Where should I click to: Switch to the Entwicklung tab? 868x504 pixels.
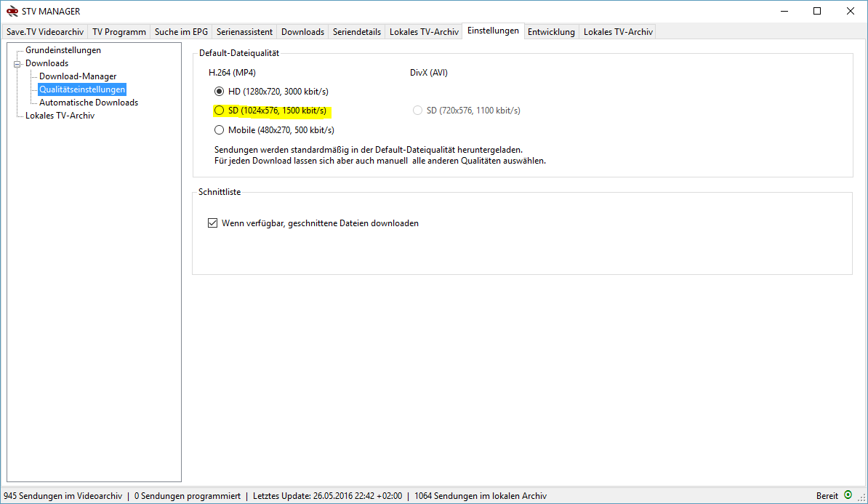tap(551, 32)
